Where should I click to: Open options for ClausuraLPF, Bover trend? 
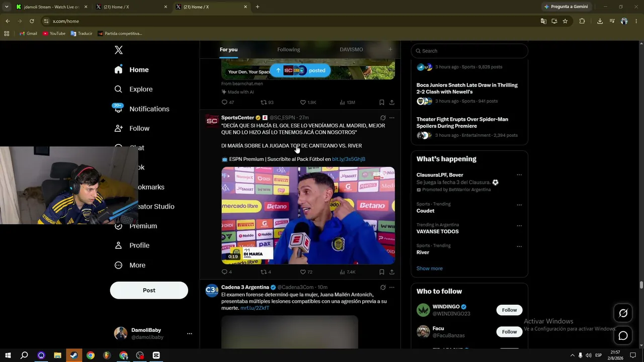519,175
